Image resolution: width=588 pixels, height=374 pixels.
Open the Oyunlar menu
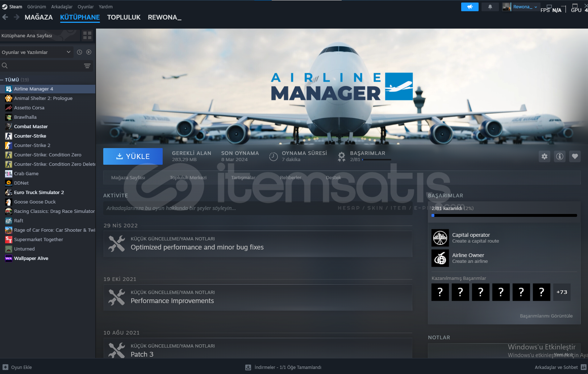(x=86, y=7)
